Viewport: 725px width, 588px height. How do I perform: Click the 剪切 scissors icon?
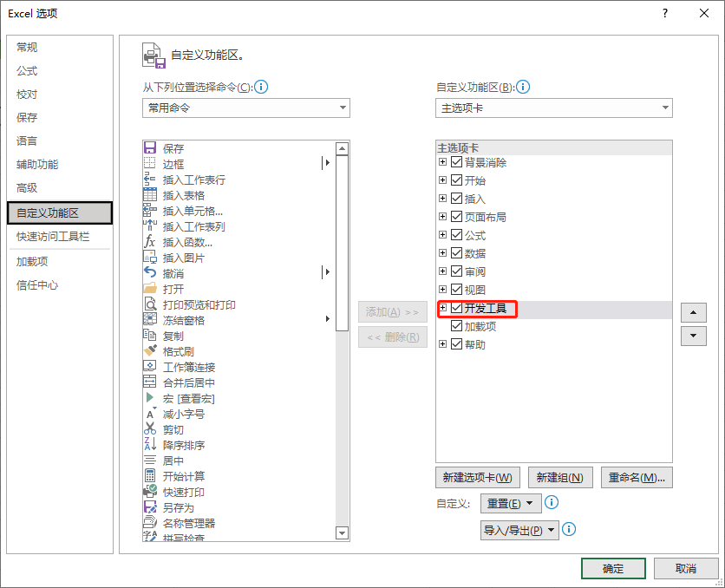(x=150, y=429)
